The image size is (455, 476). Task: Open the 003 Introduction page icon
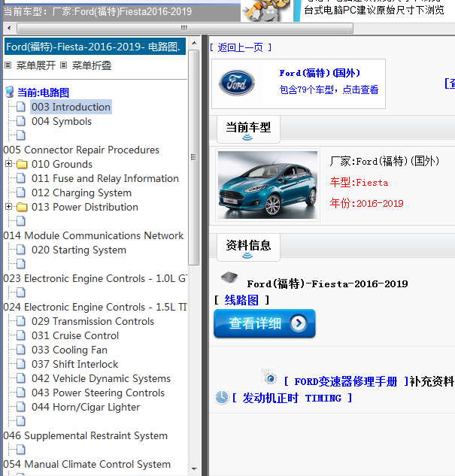[20, 107]
